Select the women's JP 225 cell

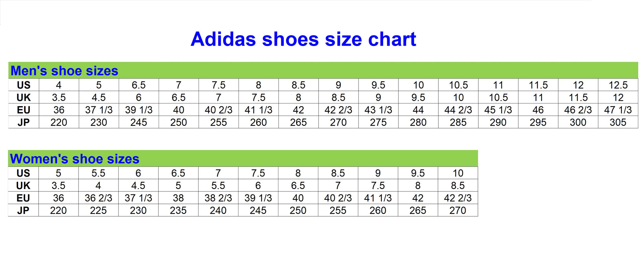click(98, 210)
